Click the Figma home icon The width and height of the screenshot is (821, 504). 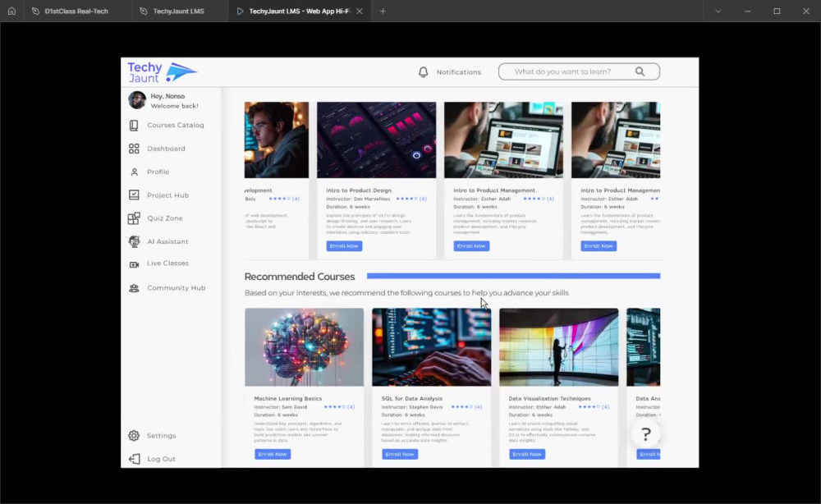pos(11,11)
